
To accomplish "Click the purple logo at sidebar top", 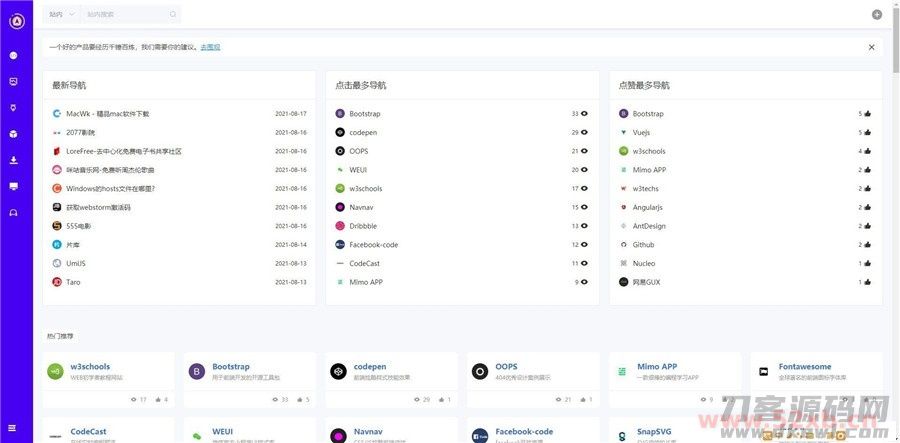I will pyautogui.click(x=16, y=22).
